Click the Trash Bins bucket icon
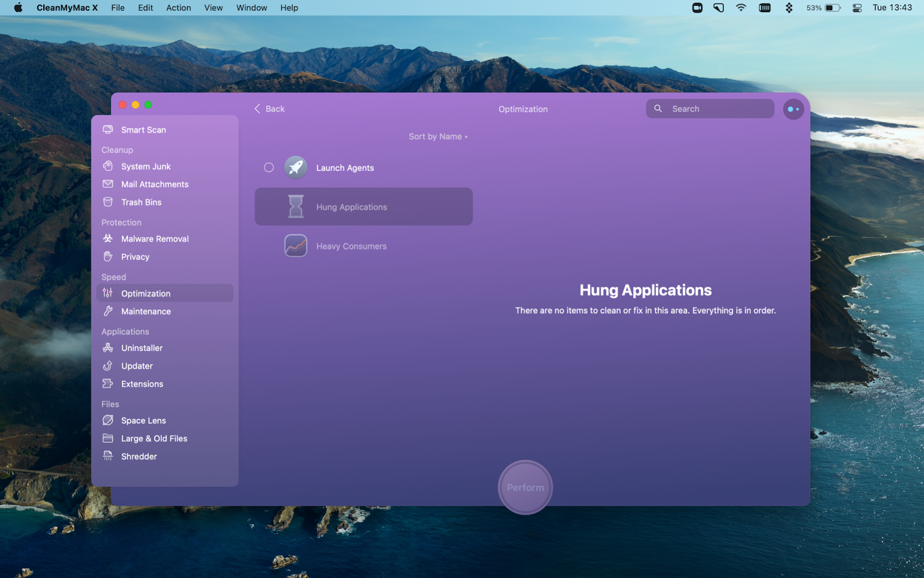This screenshot has width=924, height=578. pos(108,202)
